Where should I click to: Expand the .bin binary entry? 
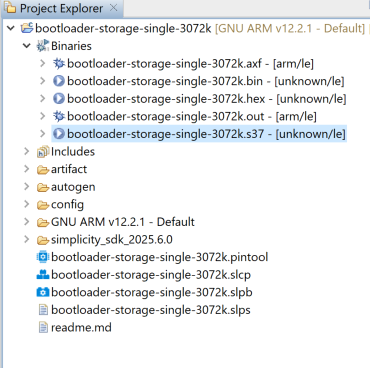pyautogui.click(x=43, y=81)
